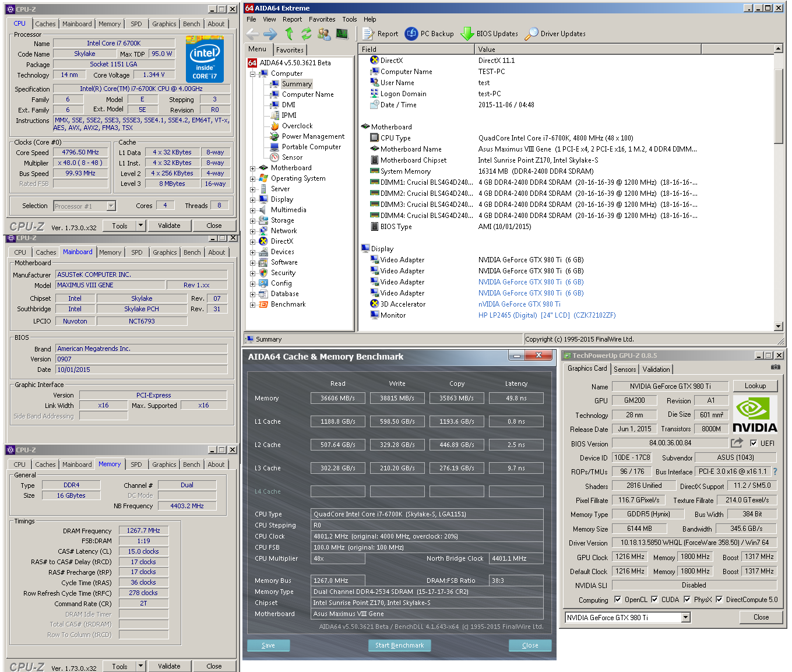Click Validate in the top CPU-Z window
The height and width of the screenshot is (672, 792).
[x=169, y=226]
